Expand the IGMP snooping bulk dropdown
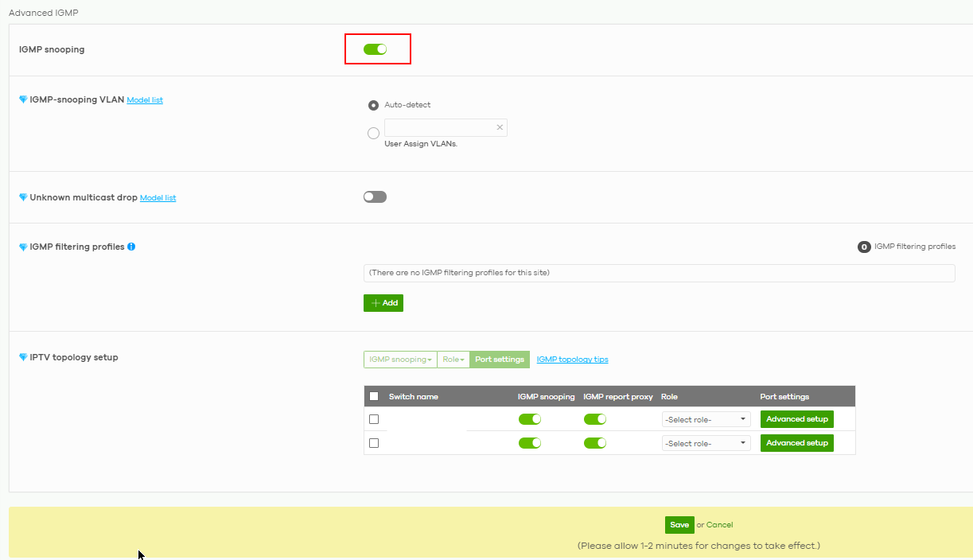The height and width of the screenshot is (560, 973). pyautogui.click(x=400, y=360)
